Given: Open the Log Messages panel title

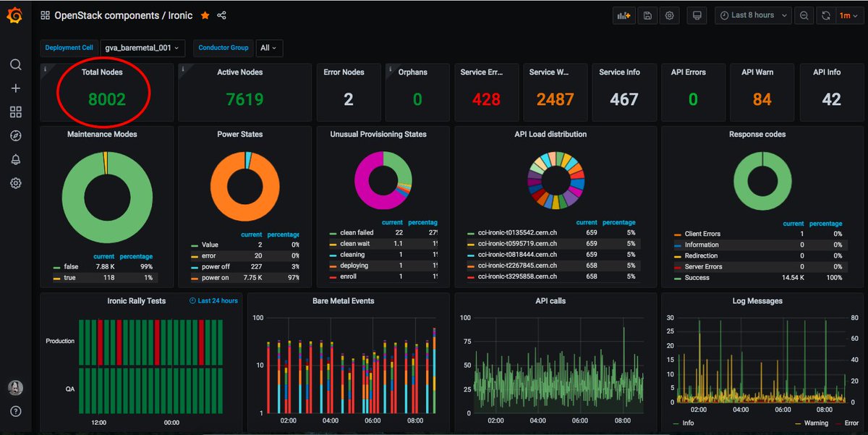Looking at the screenshot, I should pos(758,300).
